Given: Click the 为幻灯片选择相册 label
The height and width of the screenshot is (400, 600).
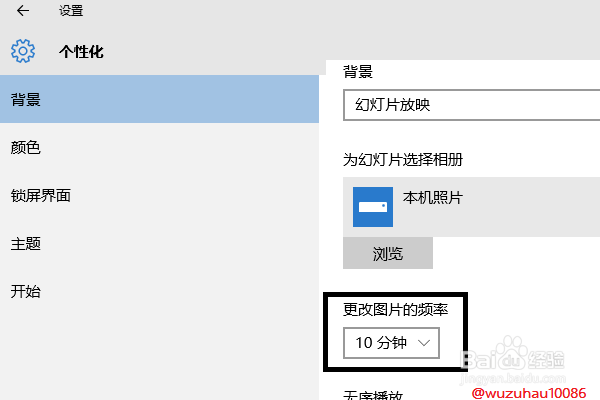Looking at the screenshot, I should tap(403, 159).
